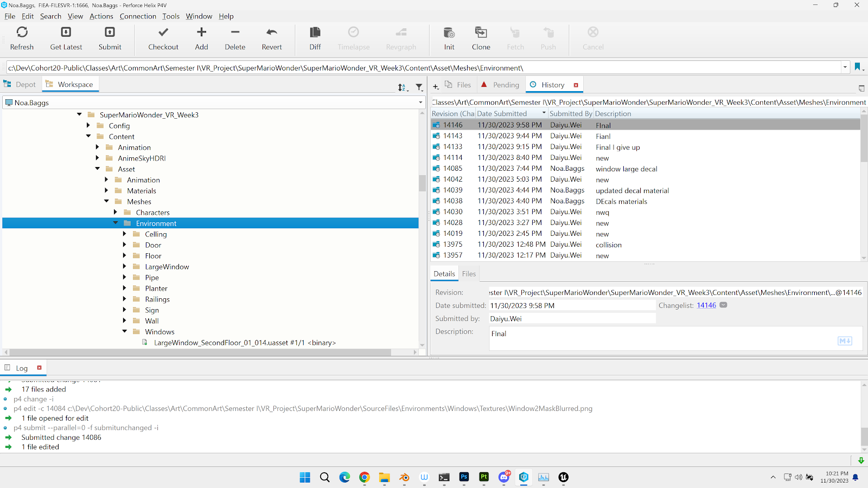Sort by the Revision column header
The width and height of the screenshot is (868, 488).
(x=453, y=113)
